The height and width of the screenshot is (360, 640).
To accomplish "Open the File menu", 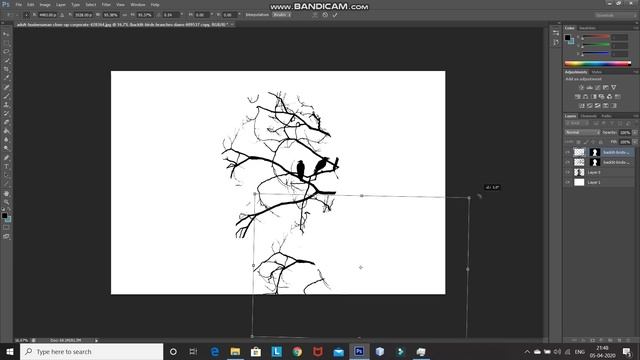I will click(x=19, y=4).
